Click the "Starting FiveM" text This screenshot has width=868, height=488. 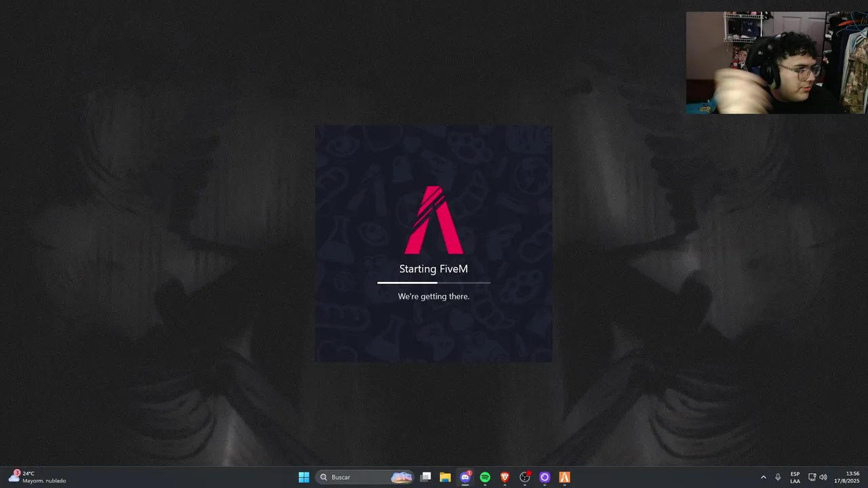tap(434, 269)
